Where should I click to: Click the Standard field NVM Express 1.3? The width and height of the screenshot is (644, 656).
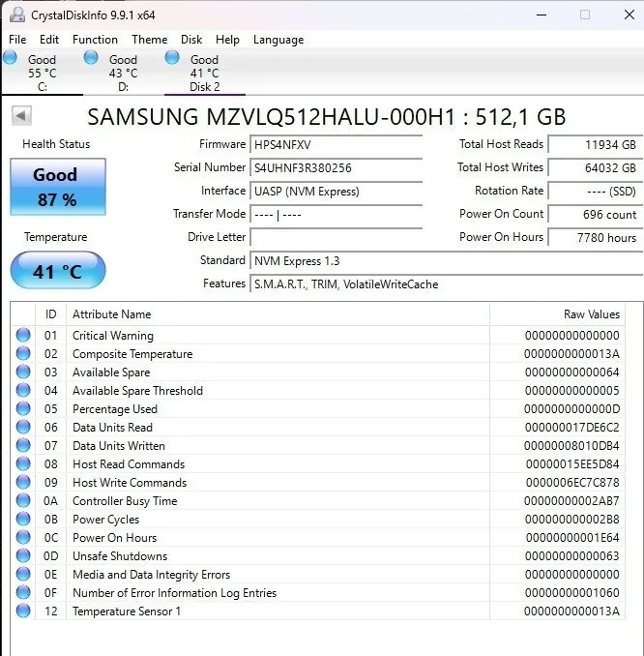tap(446, 261)
